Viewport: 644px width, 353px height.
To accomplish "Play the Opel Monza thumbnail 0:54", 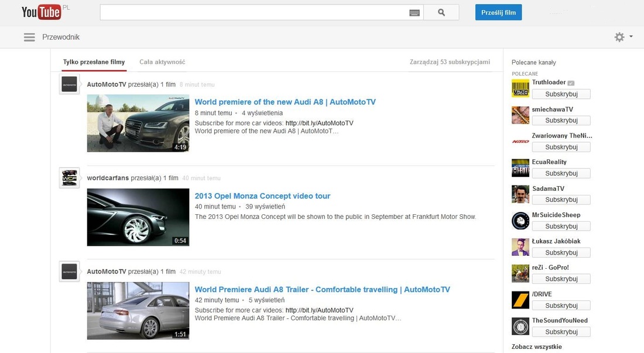I will tap(138, 217).
